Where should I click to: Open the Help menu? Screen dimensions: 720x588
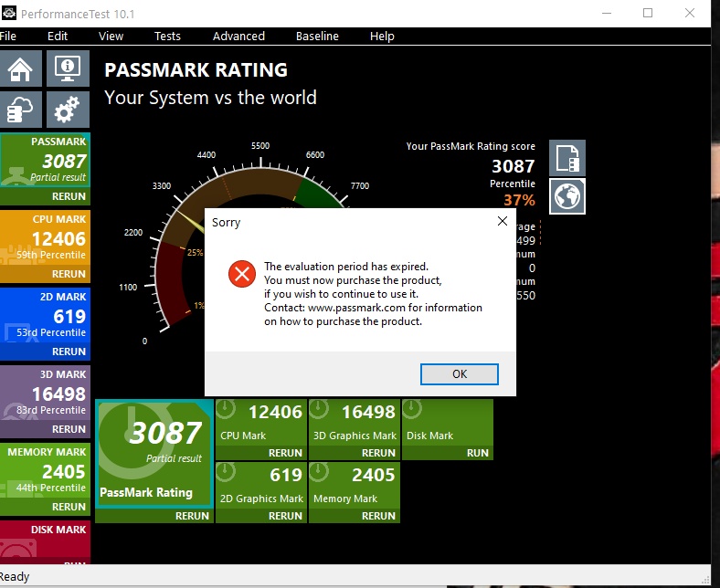[382, 37]
